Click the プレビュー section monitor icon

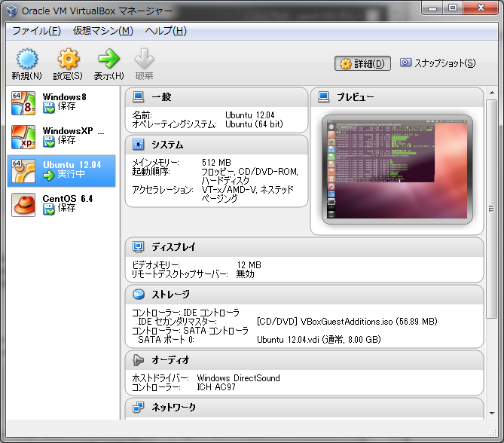point(324,97)
